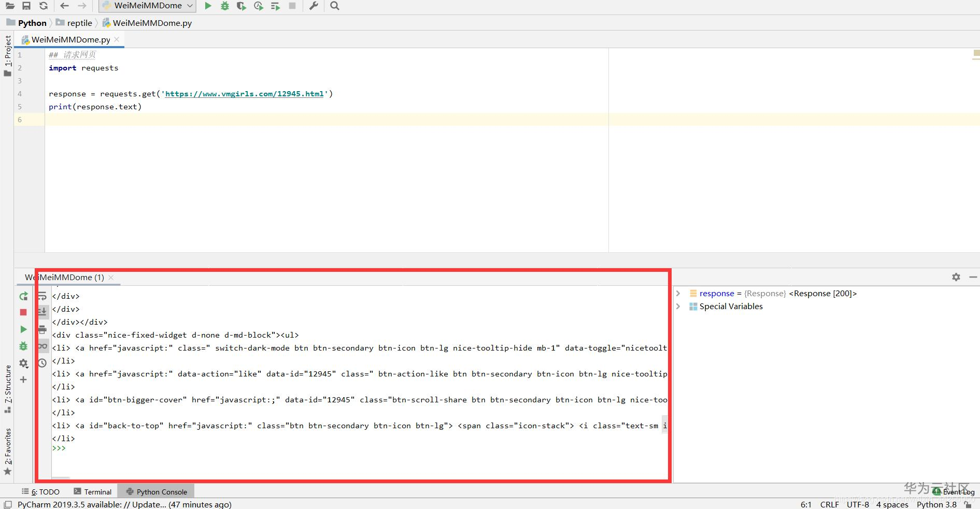
Task: Click the horizontal scrollbar of console output
Action: pos(61,479)
